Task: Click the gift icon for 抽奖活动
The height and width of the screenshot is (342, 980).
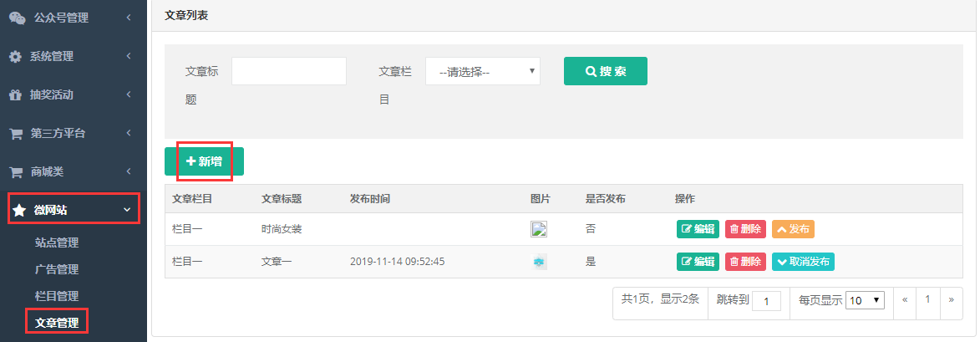Action: tap(15, 95)
